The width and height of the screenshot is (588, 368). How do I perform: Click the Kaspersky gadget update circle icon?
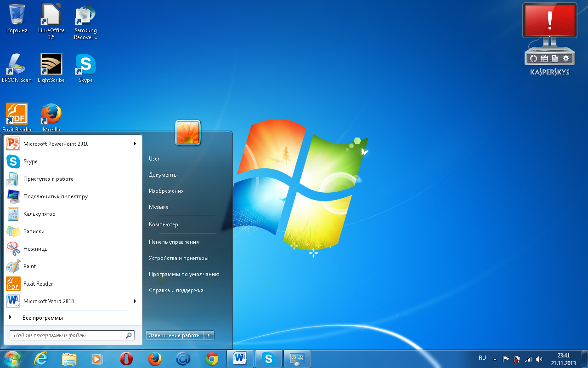click(x=533, y=58)
